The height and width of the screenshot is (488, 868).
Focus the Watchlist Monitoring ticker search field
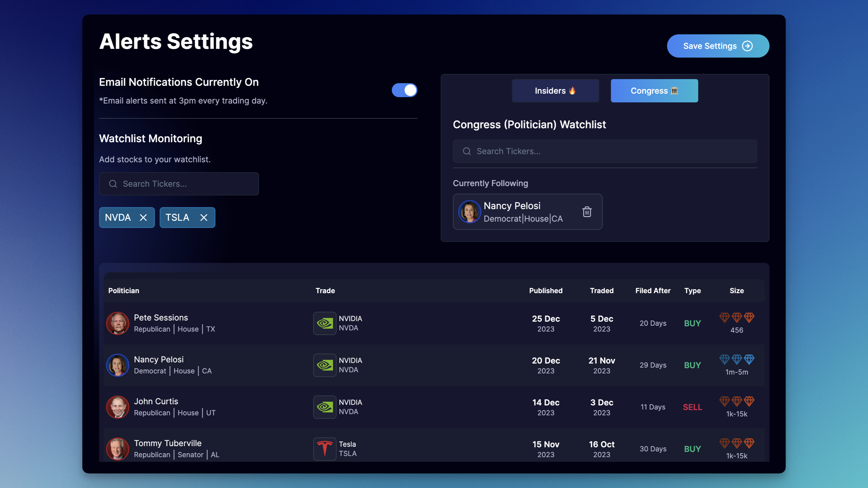[189, 184]
